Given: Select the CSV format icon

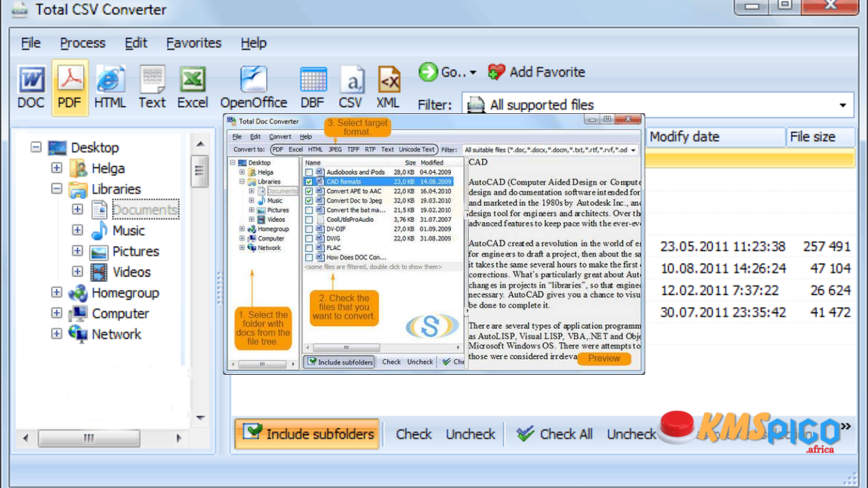Looking at the screenshot, I should [351, 87].
